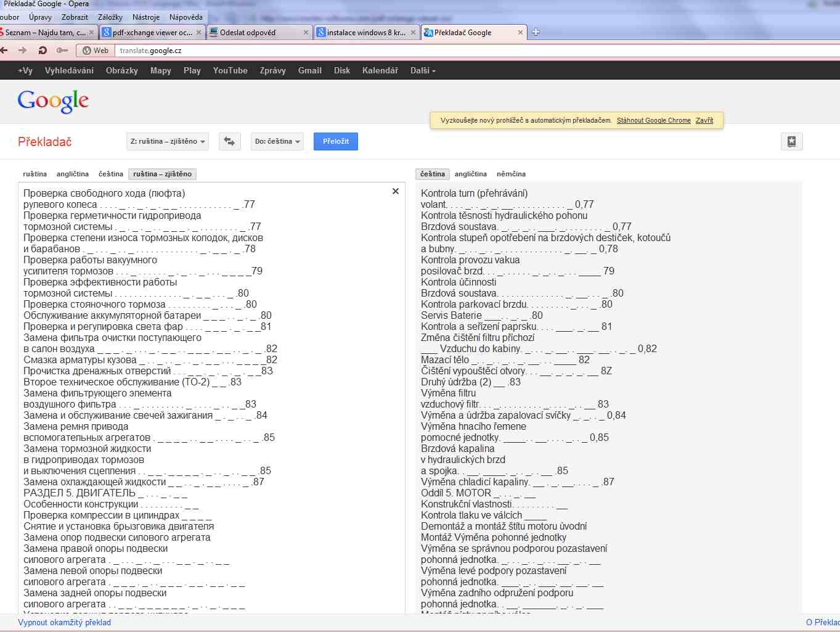Switch to the Odeslat odpověď tab
840x632 pixels.
pyautogui.click(x=259, y=33)
